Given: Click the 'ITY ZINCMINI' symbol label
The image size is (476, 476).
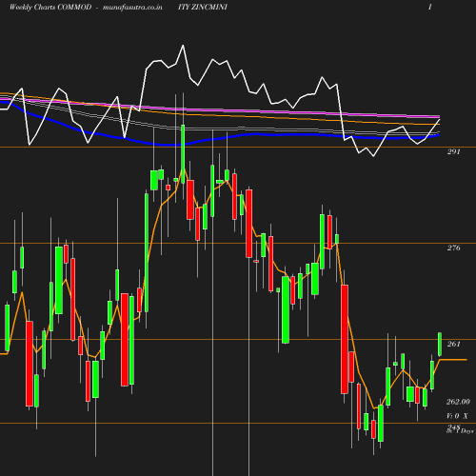Looking at the screenshot, I should pyautogui.click(x=203, y=7).
